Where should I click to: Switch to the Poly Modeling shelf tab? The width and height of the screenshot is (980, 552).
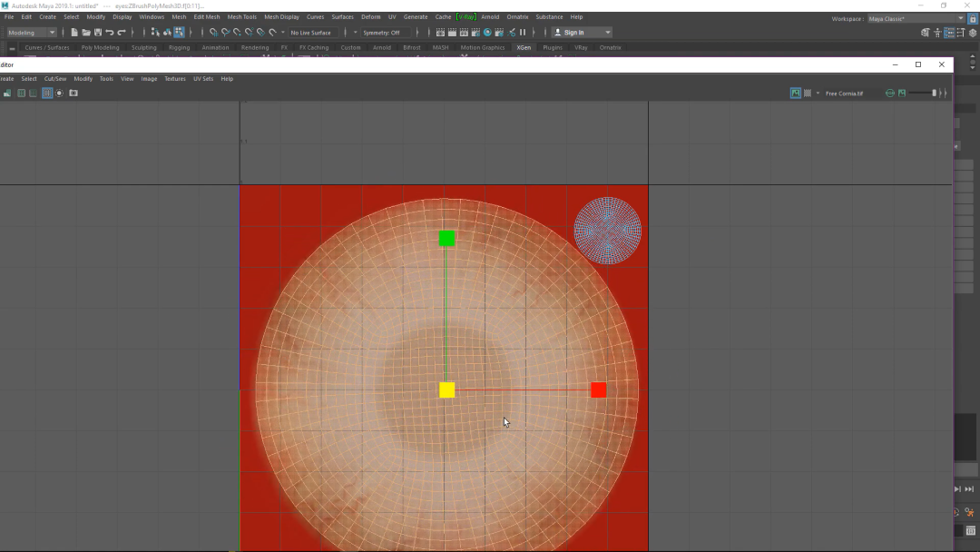pyautogui.click(x=100, y=47)
